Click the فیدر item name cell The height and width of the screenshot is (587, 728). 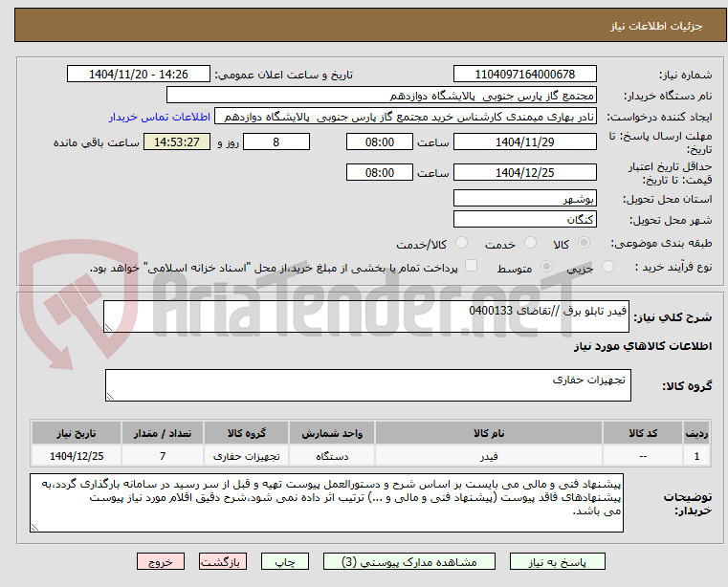tap(489, 456)
